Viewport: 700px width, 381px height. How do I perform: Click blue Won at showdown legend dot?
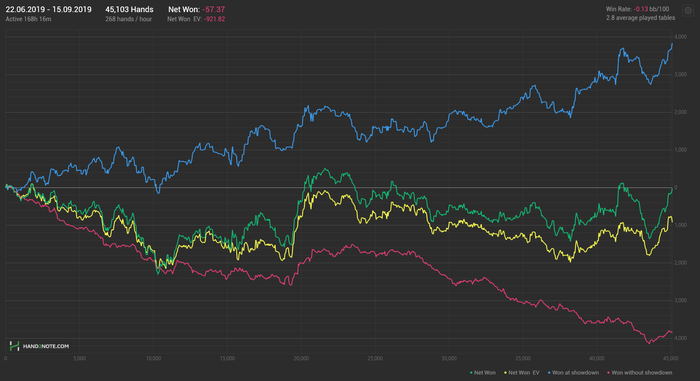[549, 373]
